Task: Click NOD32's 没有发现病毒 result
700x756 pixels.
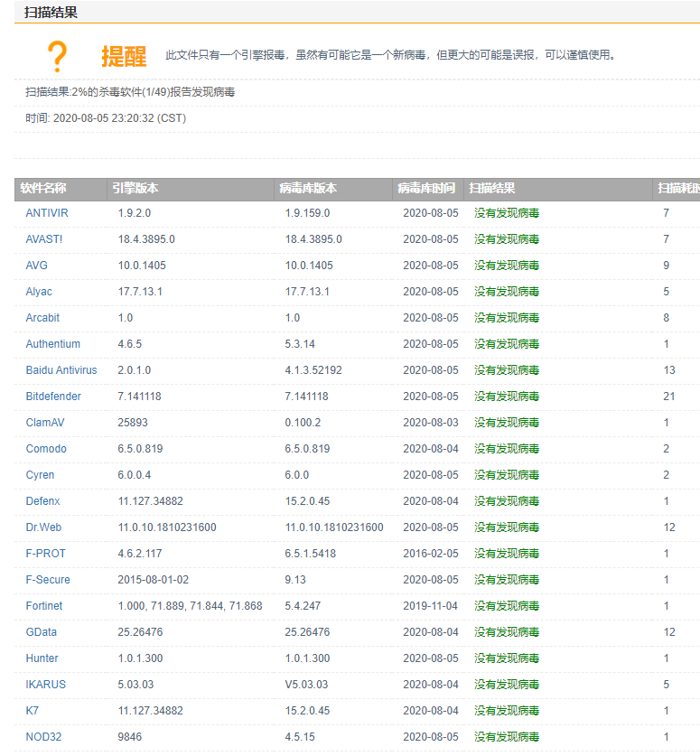Action: [x=507, y=737]
